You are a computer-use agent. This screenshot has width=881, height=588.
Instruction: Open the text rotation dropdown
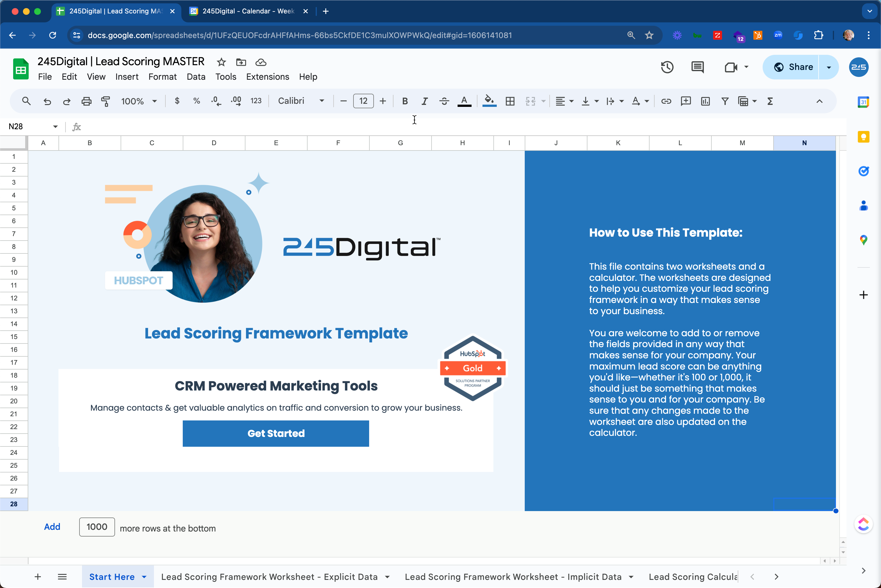click(x=640, y=101)
